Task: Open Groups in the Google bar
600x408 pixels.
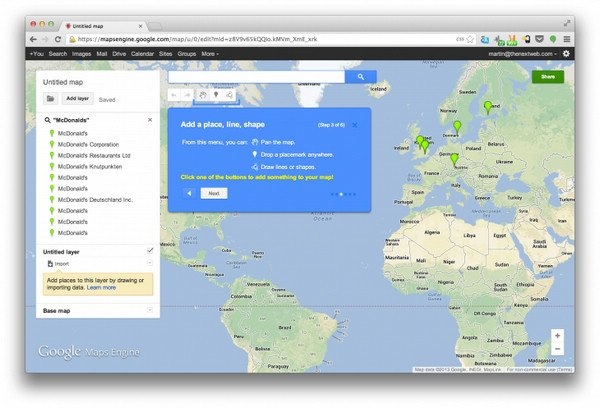Action: point(187,54)
